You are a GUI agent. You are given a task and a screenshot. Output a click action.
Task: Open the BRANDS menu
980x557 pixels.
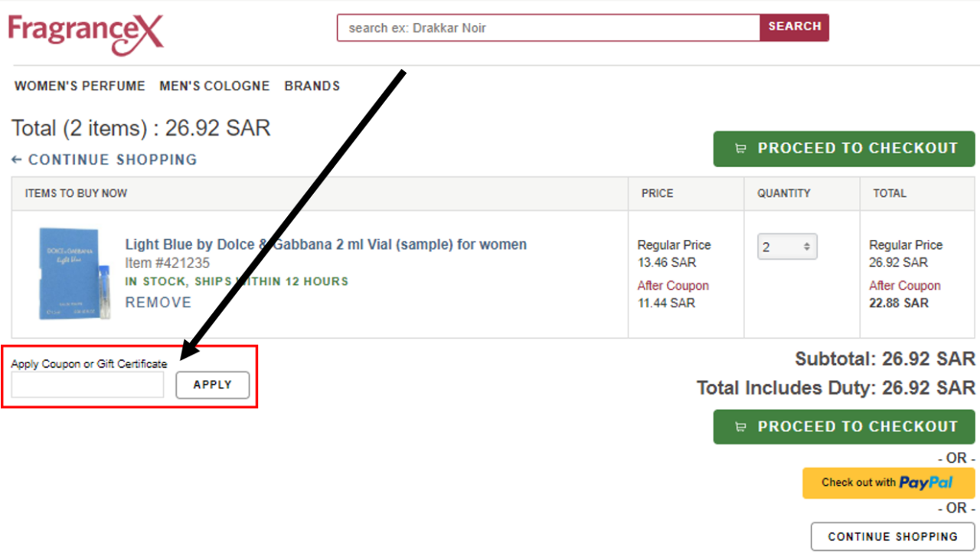[x=312, y=86]
